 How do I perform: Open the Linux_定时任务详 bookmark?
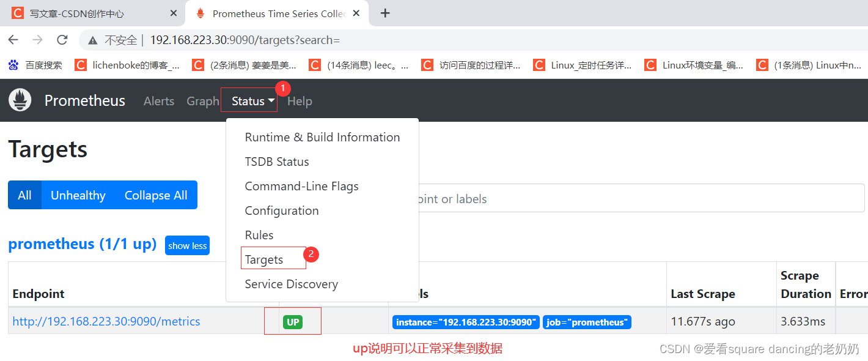(x=583, y=65)
